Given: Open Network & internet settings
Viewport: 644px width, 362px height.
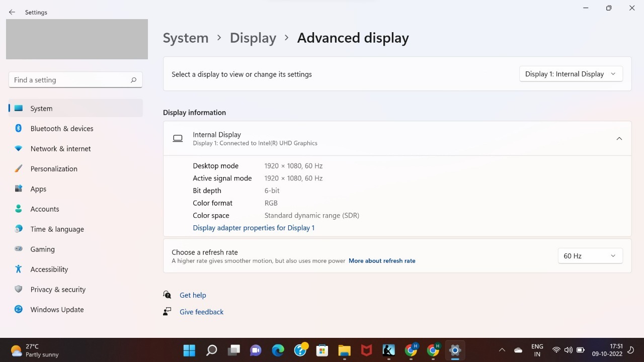Looking at the screenshot, I should click(60, 148).
